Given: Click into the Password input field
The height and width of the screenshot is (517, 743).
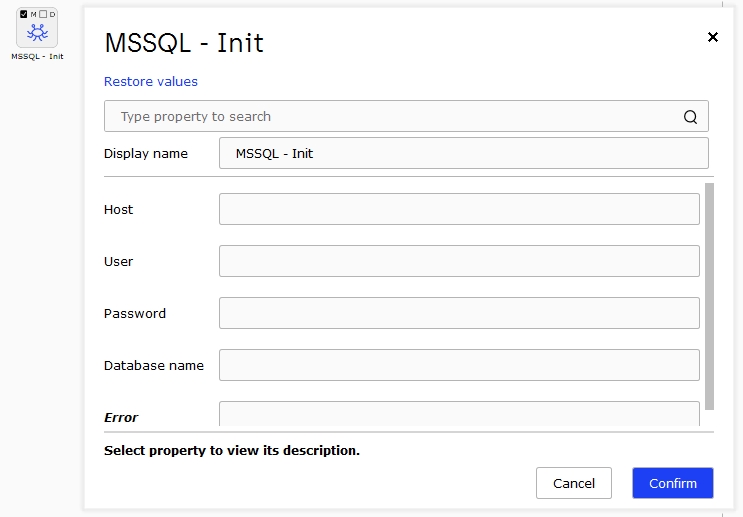Looking at the screenshot, I should click(459, 313).
